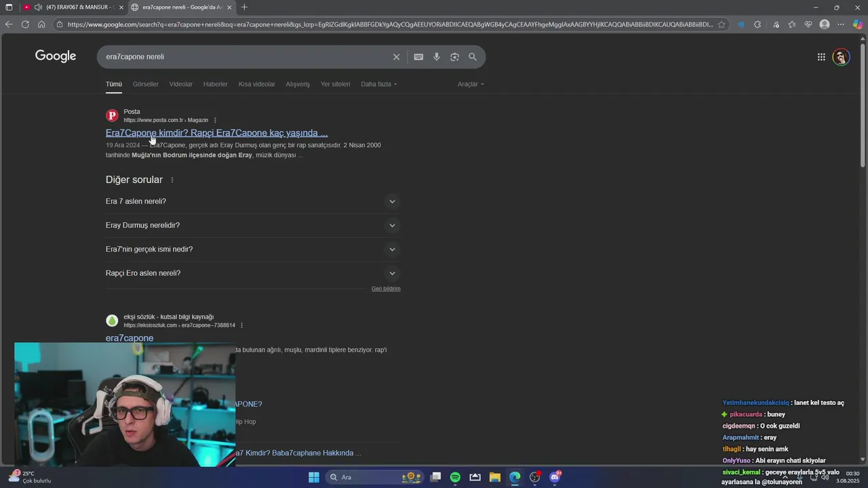This screenshot has height=488, width=868.
Task: Open Google account profile avatar
Action: 841,57
